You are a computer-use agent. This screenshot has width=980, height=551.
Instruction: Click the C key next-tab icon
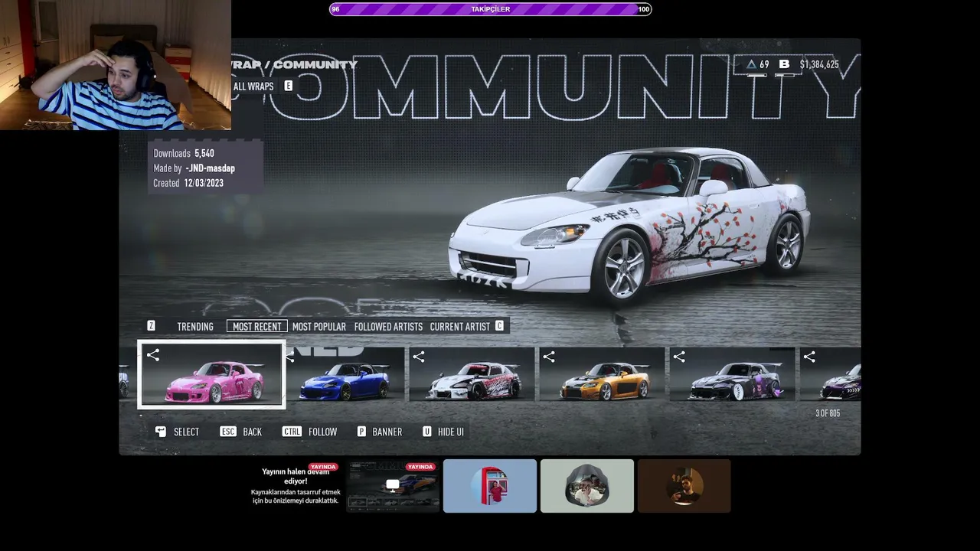point(499,326)
